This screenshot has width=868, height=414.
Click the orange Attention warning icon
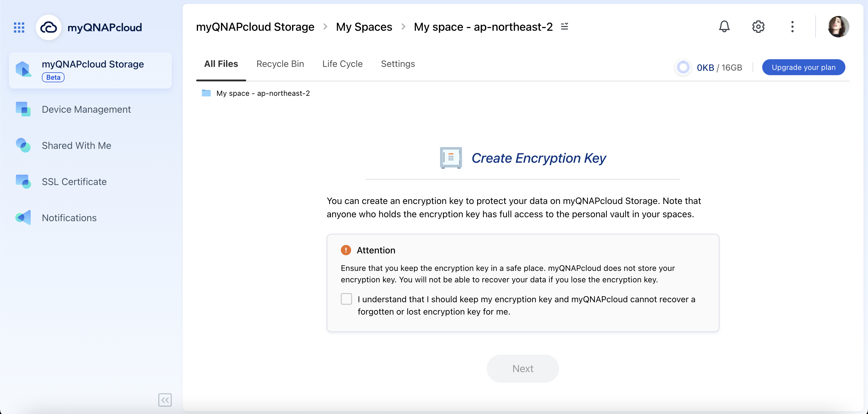point(346,250)
